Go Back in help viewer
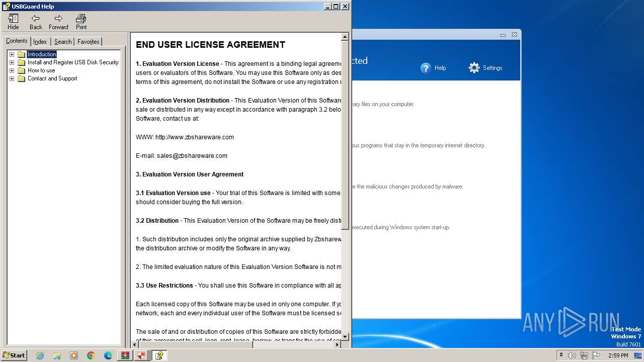This screenshot has width=644, height=362. coord(36,22)
